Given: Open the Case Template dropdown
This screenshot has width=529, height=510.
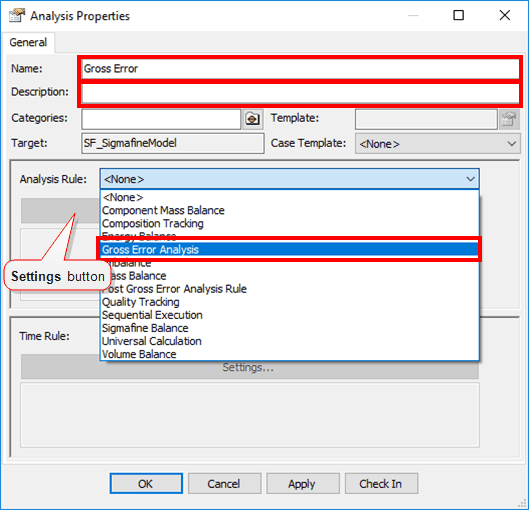Looking at the screenshot, I should coord(438,144).
